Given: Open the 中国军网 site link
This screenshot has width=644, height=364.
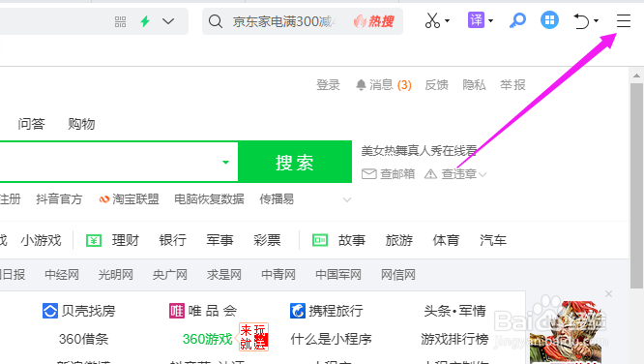Looking at the screenshot, I should 338,275.
